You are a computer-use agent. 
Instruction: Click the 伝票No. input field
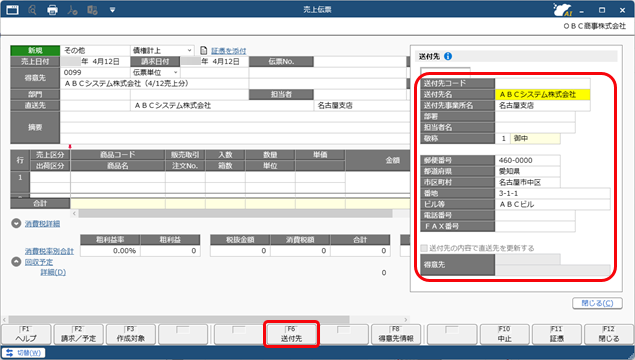click(360, 62)
